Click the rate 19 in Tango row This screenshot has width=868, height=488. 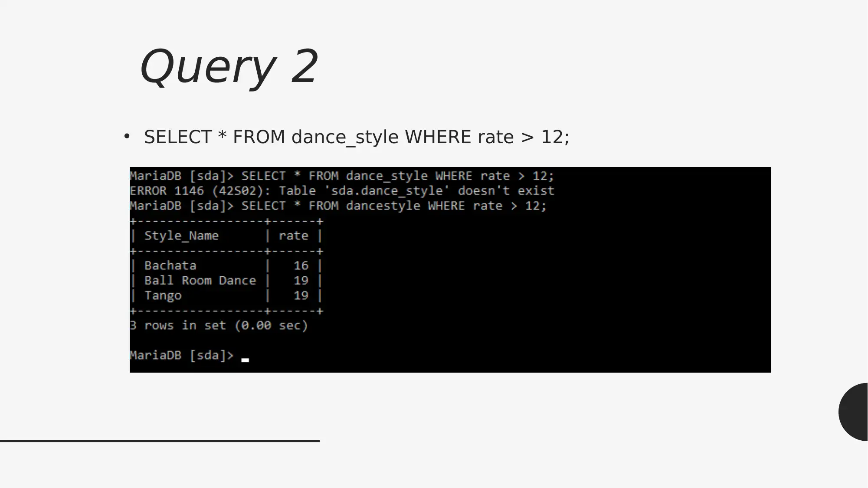click(x=301, y=295)
